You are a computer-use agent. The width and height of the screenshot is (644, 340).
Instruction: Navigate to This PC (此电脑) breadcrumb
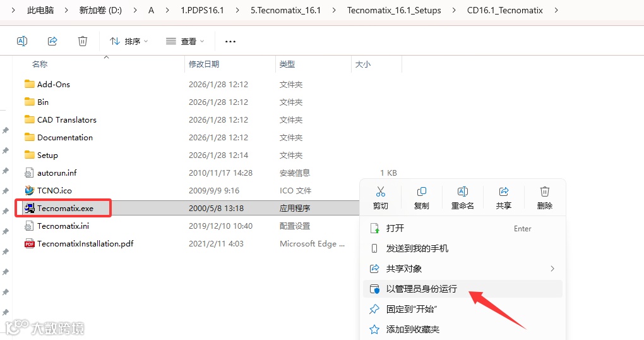pos(40,10)
